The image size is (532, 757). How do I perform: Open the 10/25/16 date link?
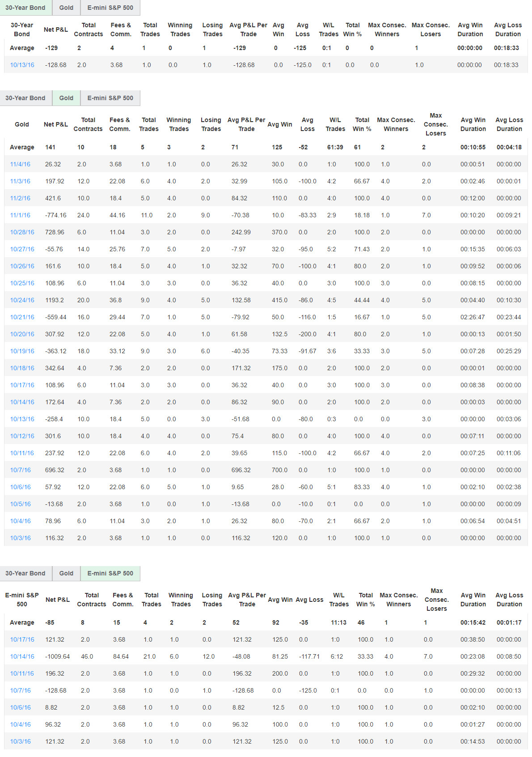pos(22,283)
